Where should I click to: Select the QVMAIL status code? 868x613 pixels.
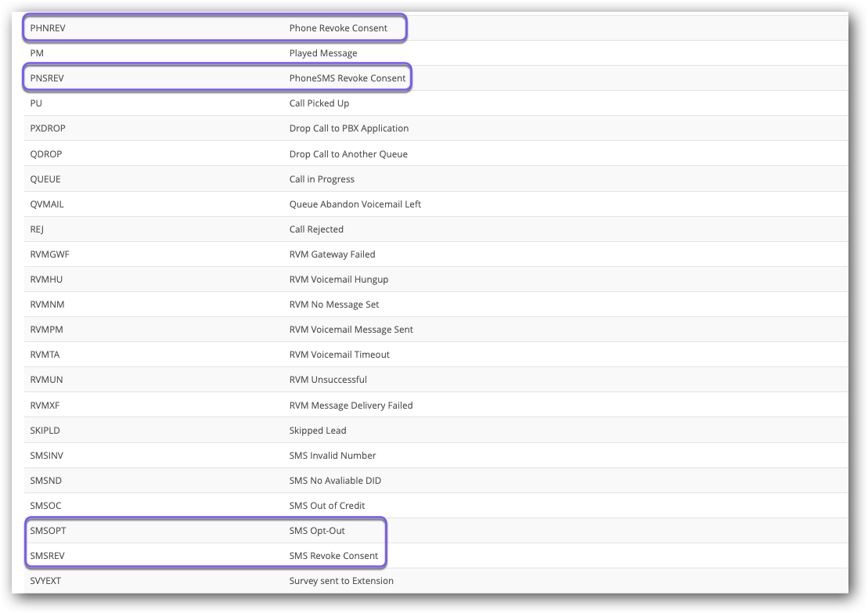click(47, 204)
